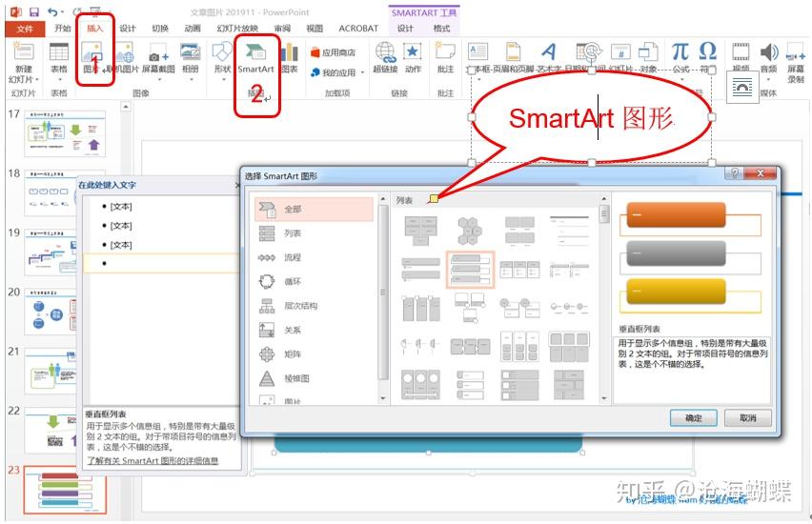Click scroll up arrow of slide thumbnail pane
This screenshot has height=524, width=812.
coord(125,107)
